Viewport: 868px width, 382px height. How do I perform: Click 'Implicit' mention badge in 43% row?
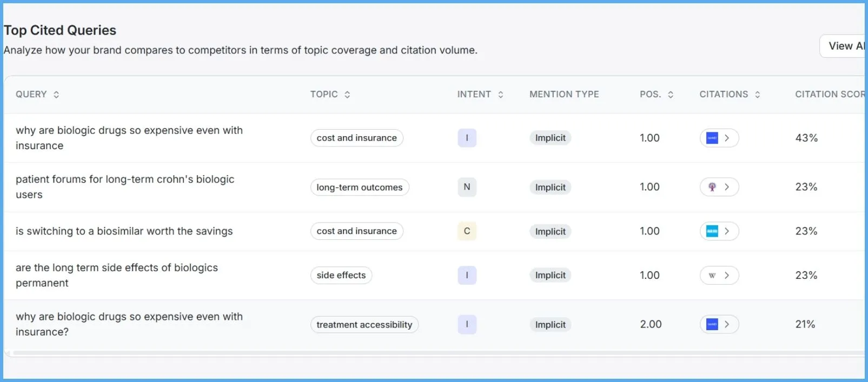point(550,138)
